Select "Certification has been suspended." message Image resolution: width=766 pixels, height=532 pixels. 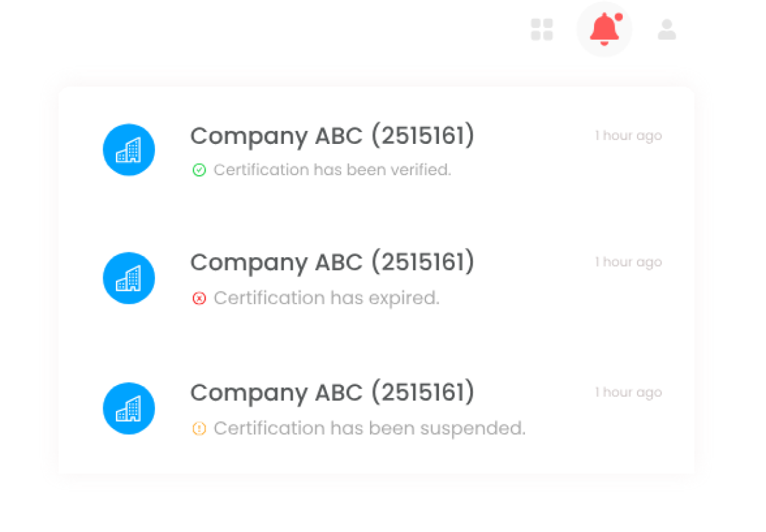[x=369, y=429]
